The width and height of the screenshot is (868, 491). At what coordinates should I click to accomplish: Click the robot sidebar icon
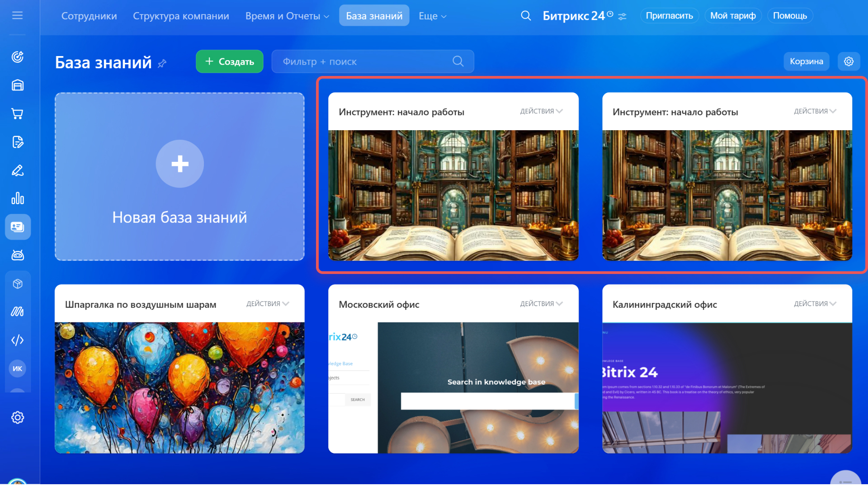click(17, 255)
